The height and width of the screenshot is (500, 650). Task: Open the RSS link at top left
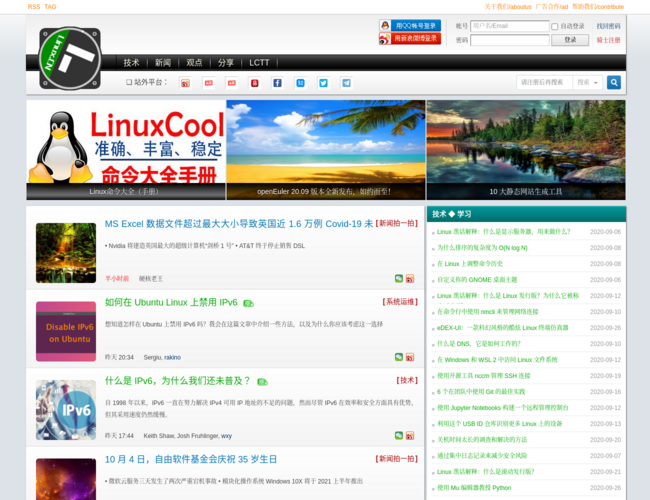pyautogui.click(x=34, y=7)
